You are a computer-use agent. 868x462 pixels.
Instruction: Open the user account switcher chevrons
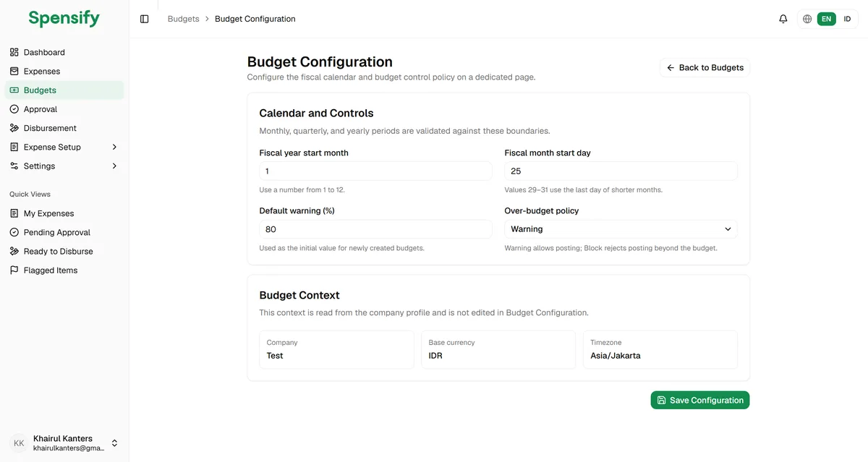click(x=114, y=443)
